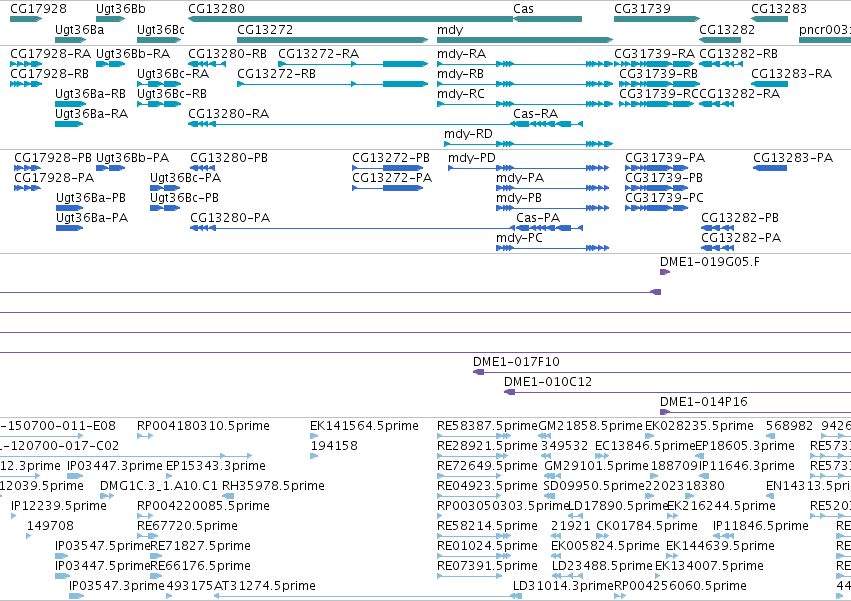Open transcript CG17928-RA

click(x=50, y=54)
